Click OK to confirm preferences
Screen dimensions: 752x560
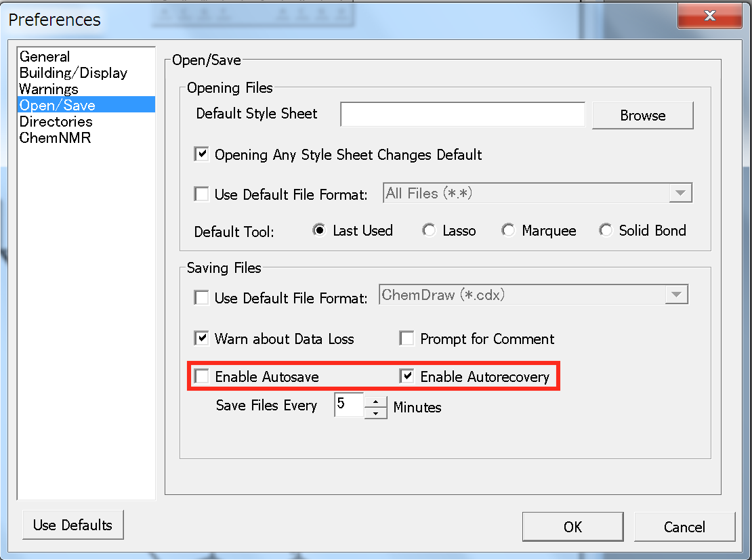(572, 527)
